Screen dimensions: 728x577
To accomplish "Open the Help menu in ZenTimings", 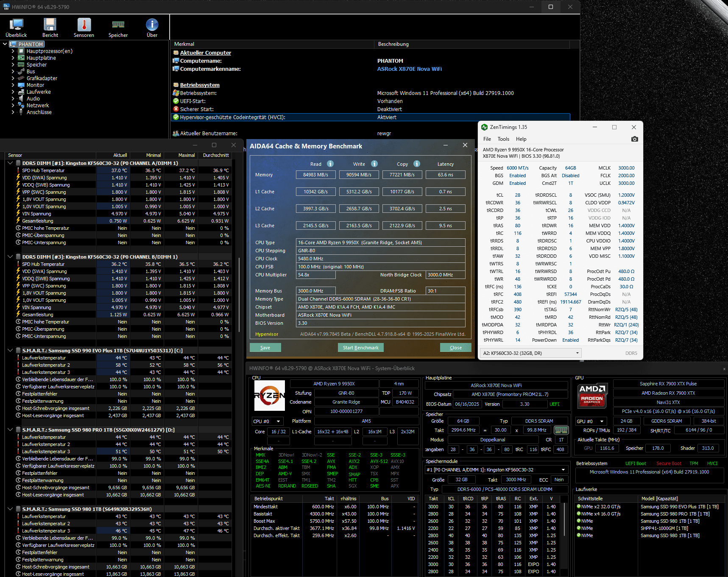I will [521, 139].
